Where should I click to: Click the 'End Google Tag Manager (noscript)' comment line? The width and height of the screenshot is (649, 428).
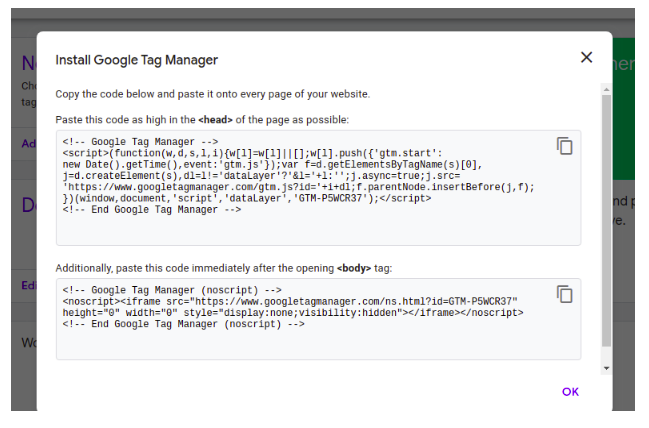(x=183, y=324)
